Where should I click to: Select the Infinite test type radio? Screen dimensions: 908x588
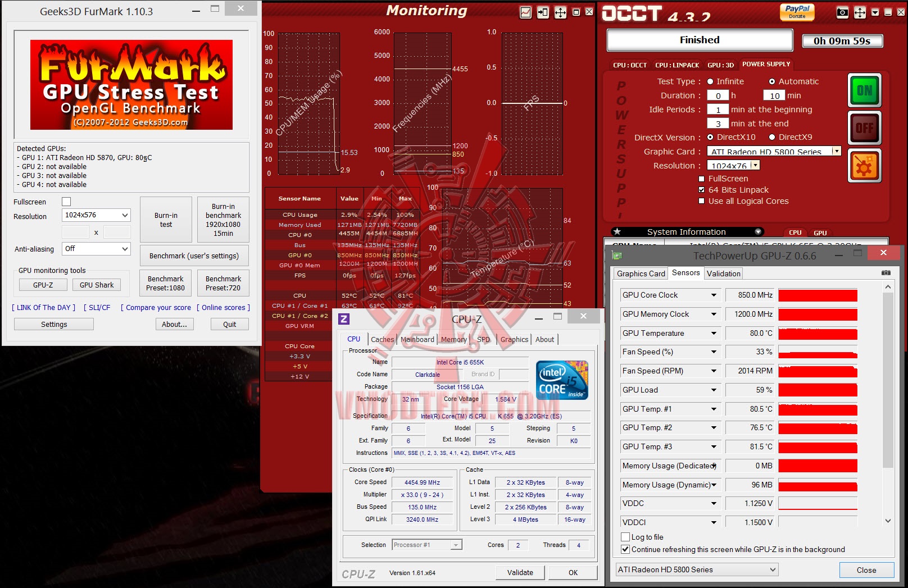[x=710, y=81]
